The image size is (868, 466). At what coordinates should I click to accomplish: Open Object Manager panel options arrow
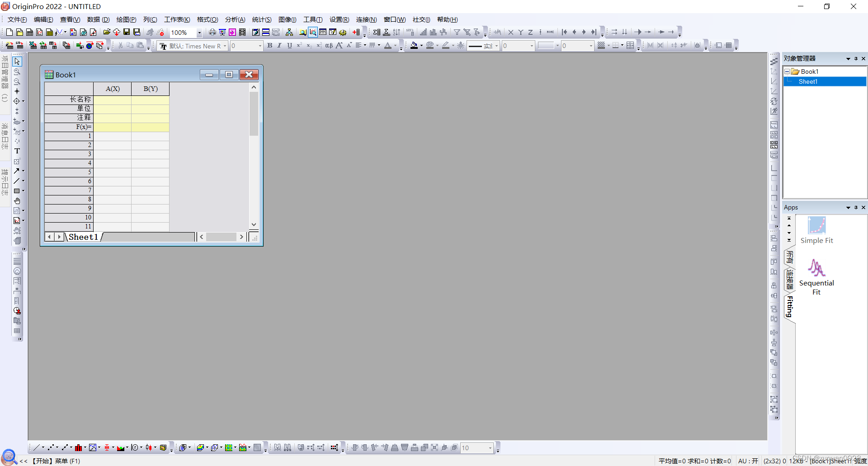coord(848,59)
